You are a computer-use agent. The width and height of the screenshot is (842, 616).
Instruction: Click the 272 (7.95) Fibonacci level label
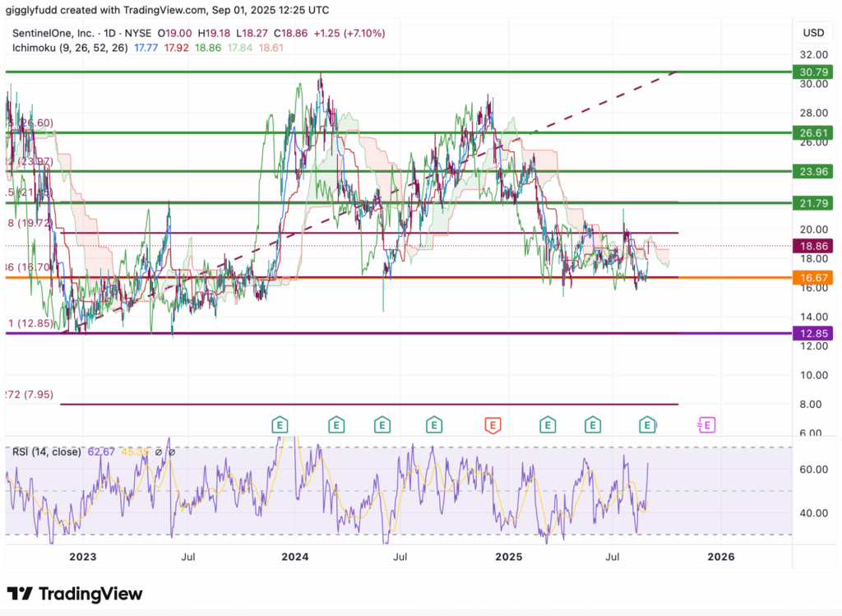[30, 395]
